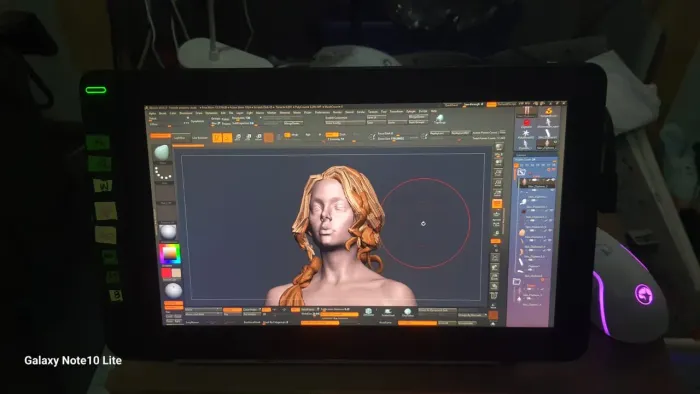Toggle PolyF wireframe icon on right shelf
This screenshot has height=394, width=700.
click(494, 295)
